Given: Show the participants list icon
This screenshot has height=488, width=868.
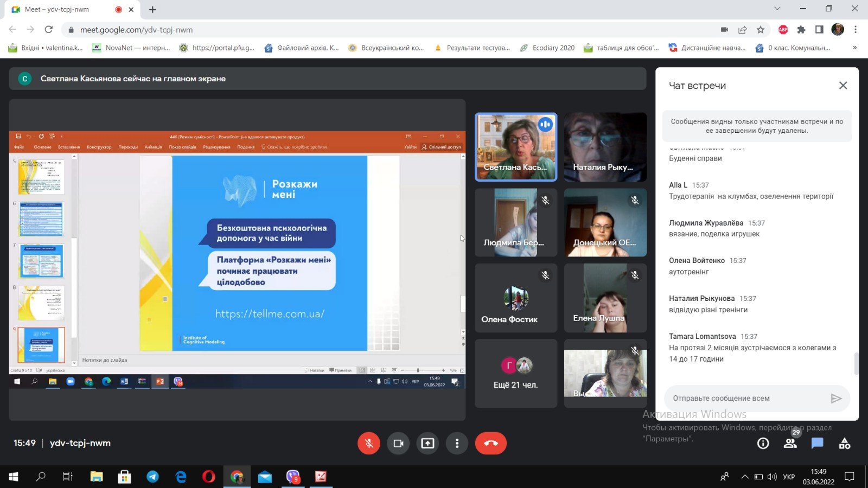Looking at the screenshot, I should click(x=790, y=444).
